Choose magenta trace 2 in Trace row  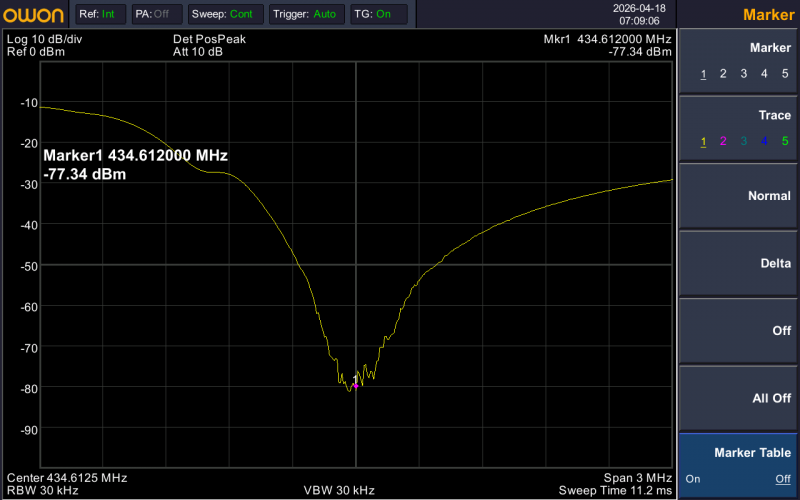[724, 141]
